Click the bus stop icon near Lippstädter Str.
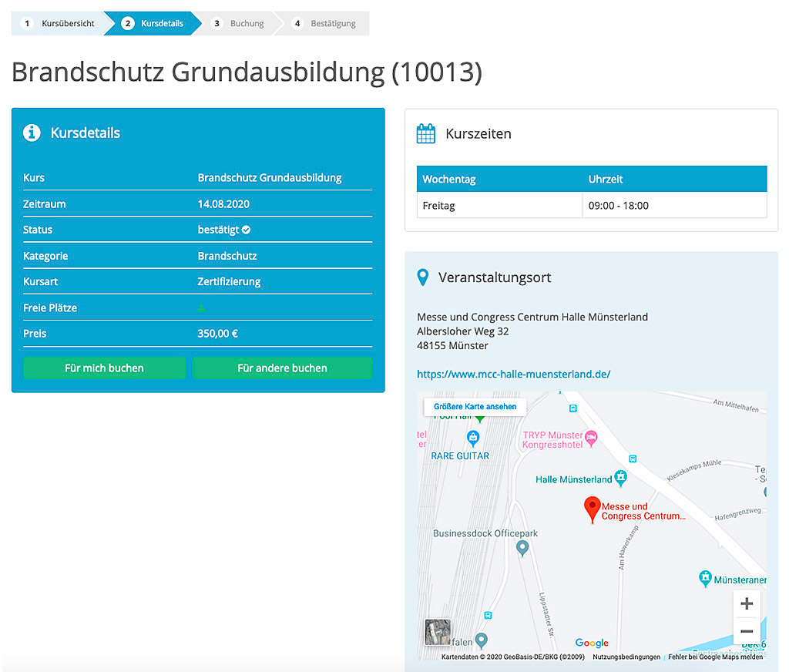Image resolution: width=789 pixels, height=672 pixels. (488, 615)
